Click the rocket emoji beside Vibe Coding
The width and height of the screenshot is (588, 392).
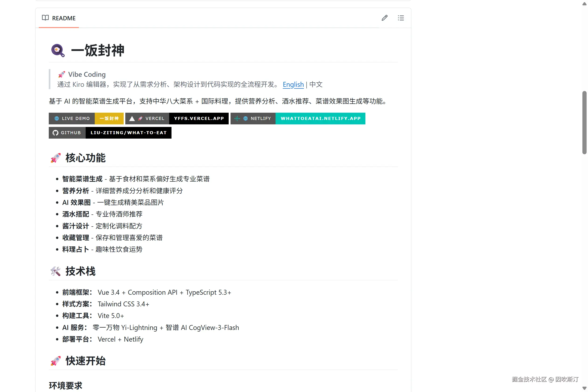[x=62, y=74]
